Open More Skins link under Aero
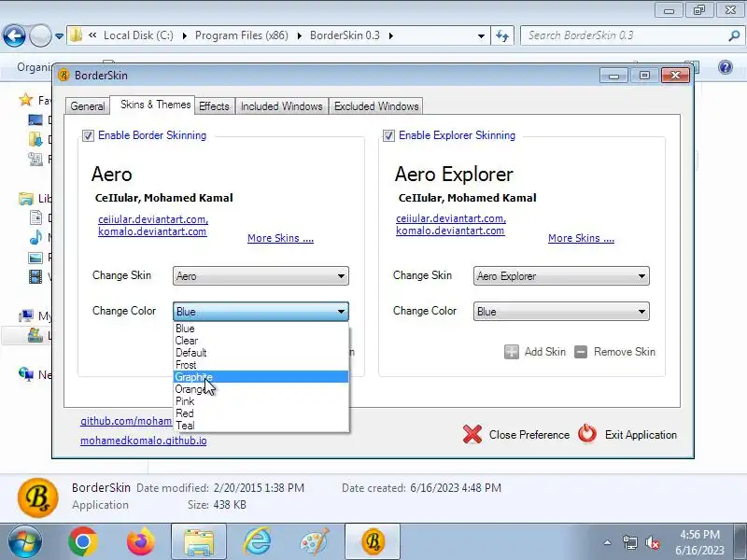The image size is (747, 560). pyautogui.click(x=280, y=238)
